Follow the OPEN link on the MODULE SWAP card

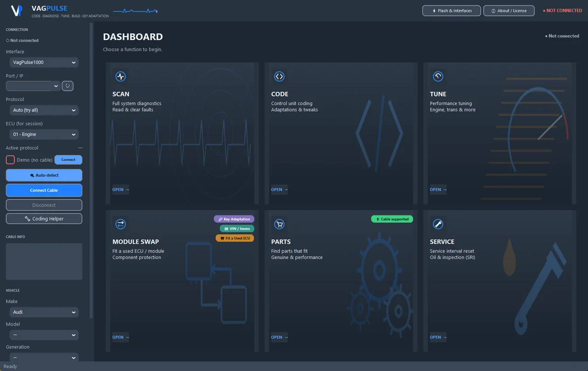pyautogui.click(x=121, y=337)
